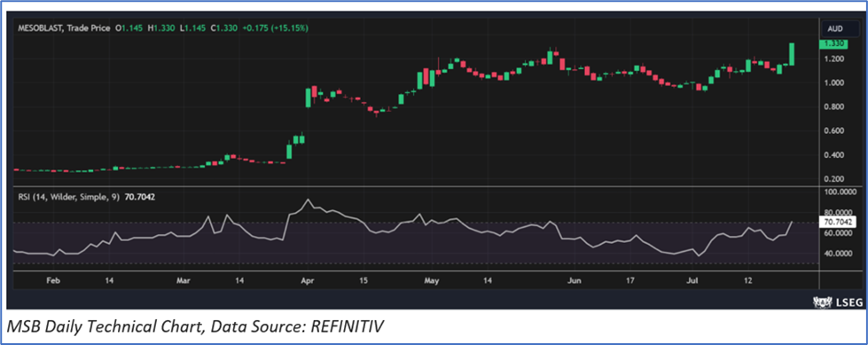This screenshot has height=345, width=868.
Task: Click the 70.7042 tag on the RSI axis
Action: click(838, 222)
